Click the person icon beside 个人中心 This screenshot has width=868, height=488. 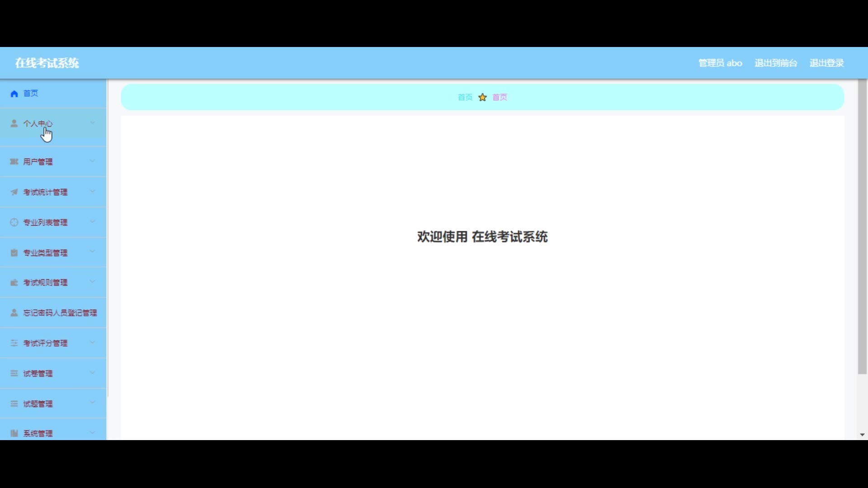[x=14, y=123]
